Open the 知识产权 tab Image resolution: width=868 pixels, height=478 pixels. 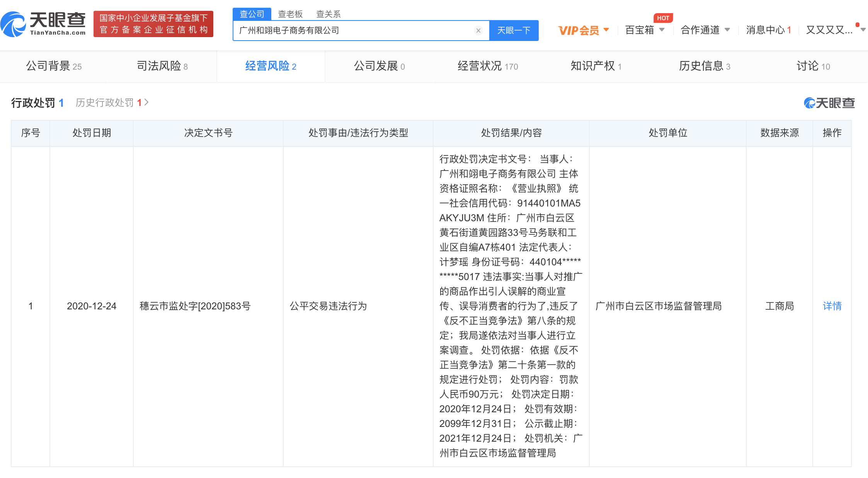pos(596,66)
